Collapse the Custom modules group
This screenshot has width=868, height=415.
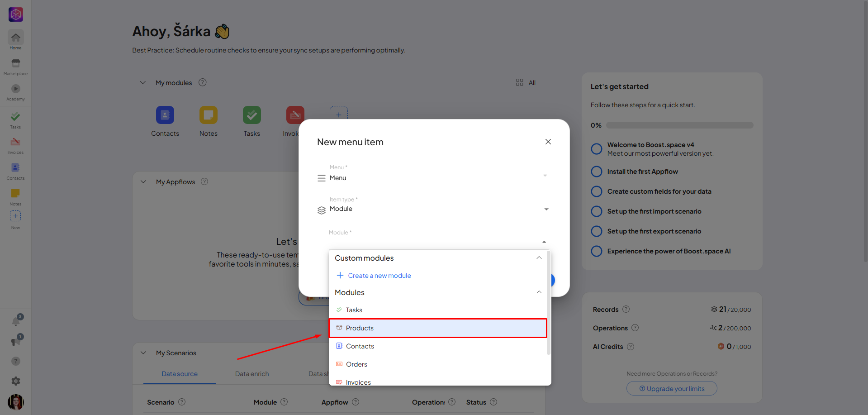click(539, 258)
